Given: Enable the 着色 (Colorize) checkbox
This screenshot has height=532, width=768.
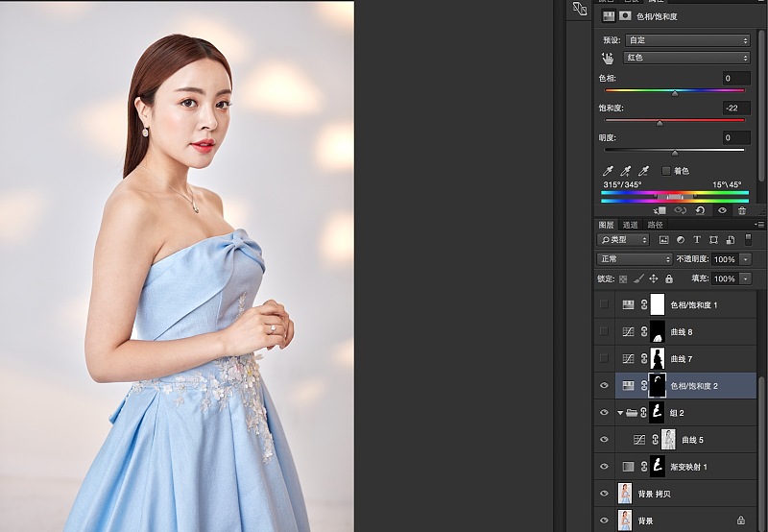Looking at the screenshot, I should tap(665, 171).
